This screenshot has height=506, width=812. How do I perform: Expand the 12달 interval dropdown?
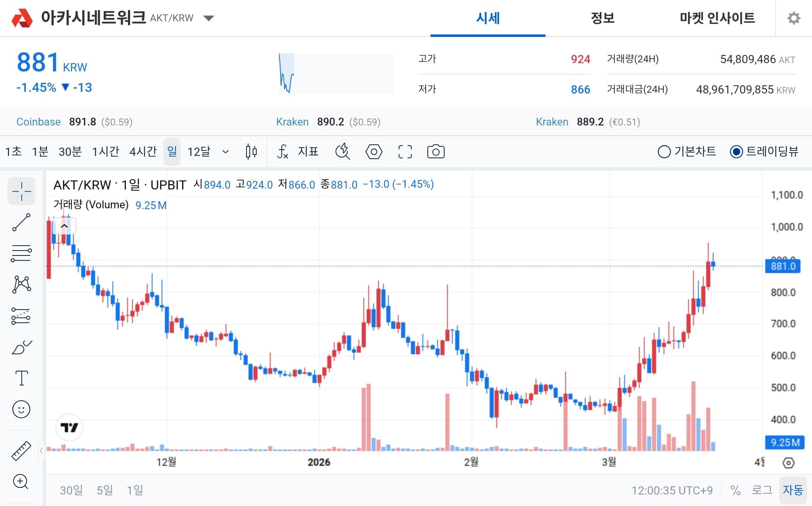[x=226, y=151]
